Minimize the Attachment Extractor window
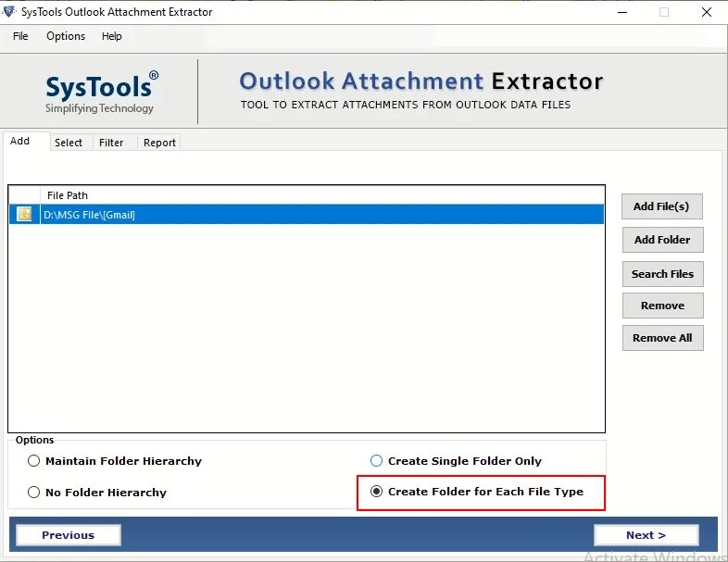 [622, 12]
